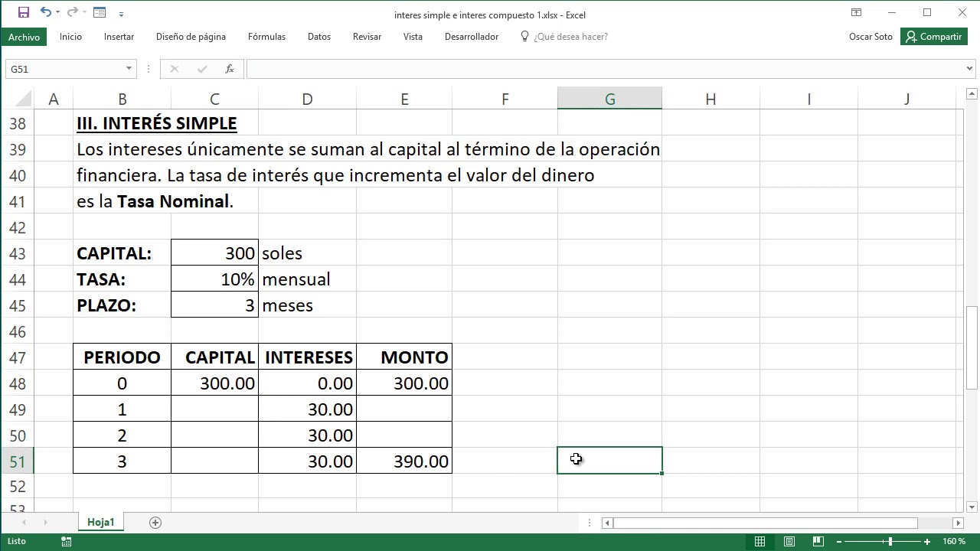Select the interest value 0.00 cell

coord(307,383)
